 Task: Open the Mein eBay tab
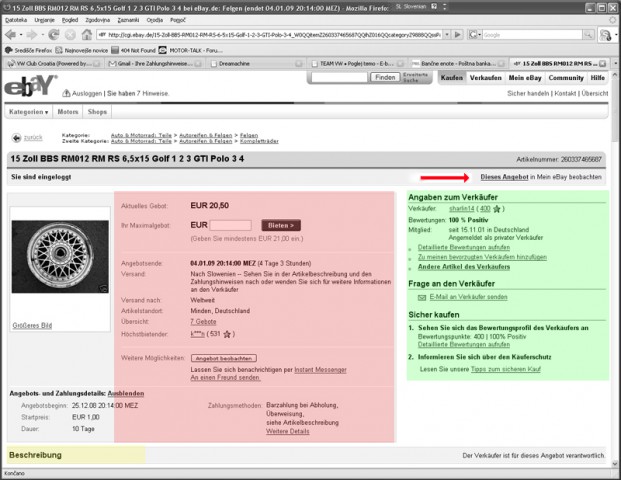pos(525,78)
